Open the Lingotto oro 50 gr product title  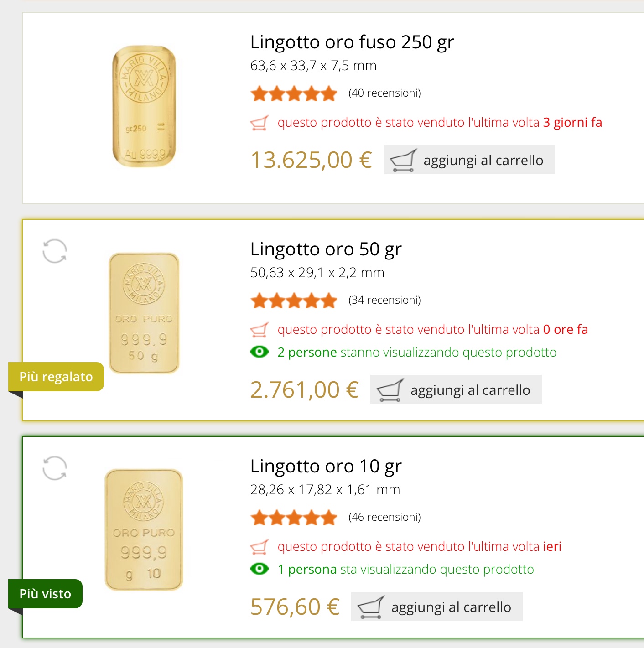(326, 249)
